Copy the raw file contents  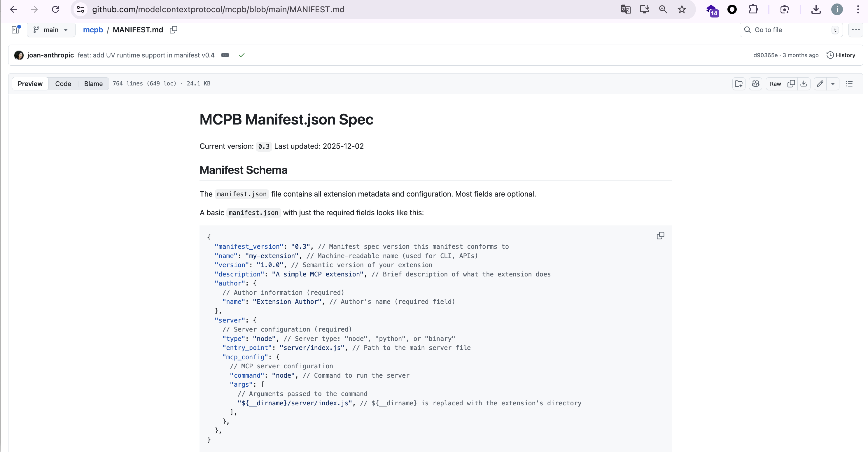pyautogui.click(x=791, y=83)
